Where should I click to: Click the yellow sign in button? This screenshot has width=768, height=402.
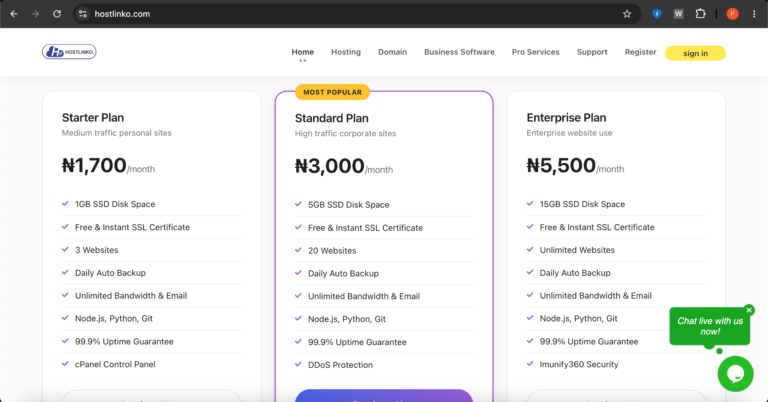coord(696,53)
